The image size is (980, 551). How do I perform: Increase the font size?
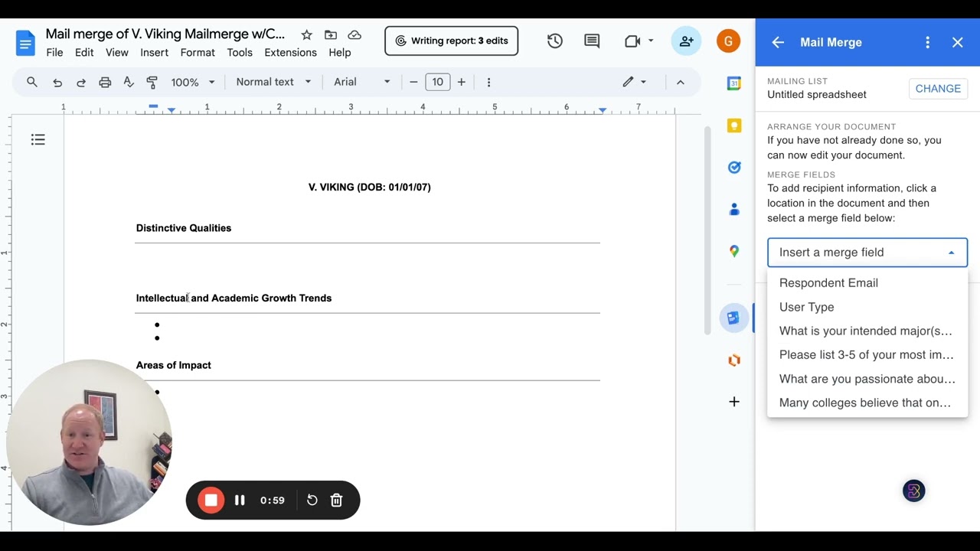(461, 82)
